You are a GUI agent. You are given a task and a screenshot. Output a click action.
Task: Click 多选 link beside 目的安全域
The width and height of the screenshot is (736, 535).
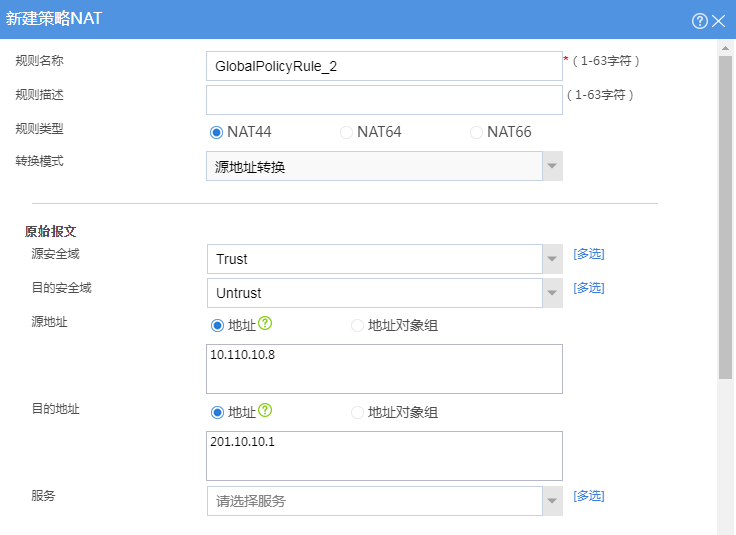click(588, 288)
